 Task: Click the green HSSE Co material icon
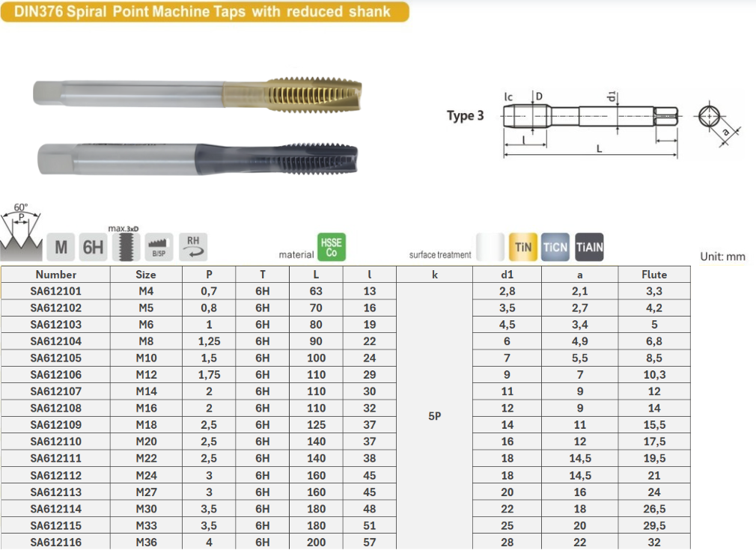coord(331,247)
